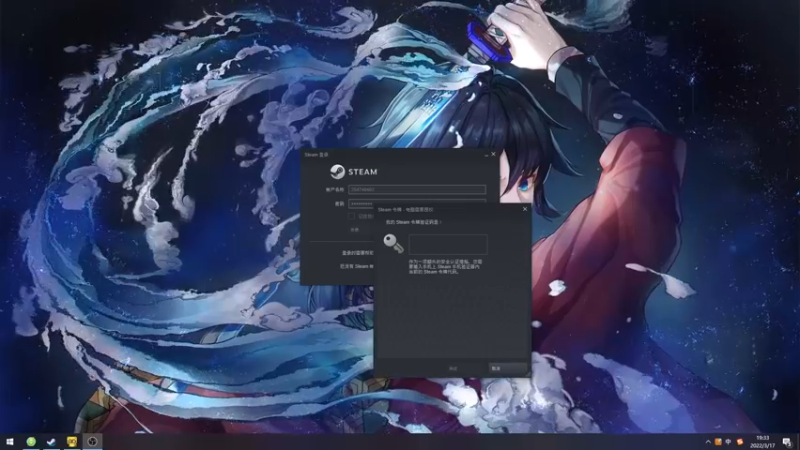Click the red-orange Sogou tray icon
This screenshot has height=450, width=800.
click(740, 442)
